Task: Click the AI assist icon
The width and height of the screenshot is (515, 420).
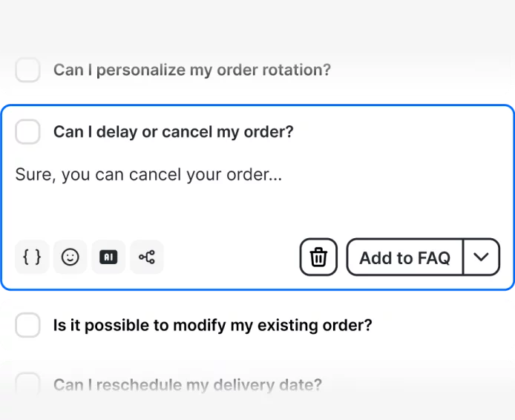Action: [108, 257]
